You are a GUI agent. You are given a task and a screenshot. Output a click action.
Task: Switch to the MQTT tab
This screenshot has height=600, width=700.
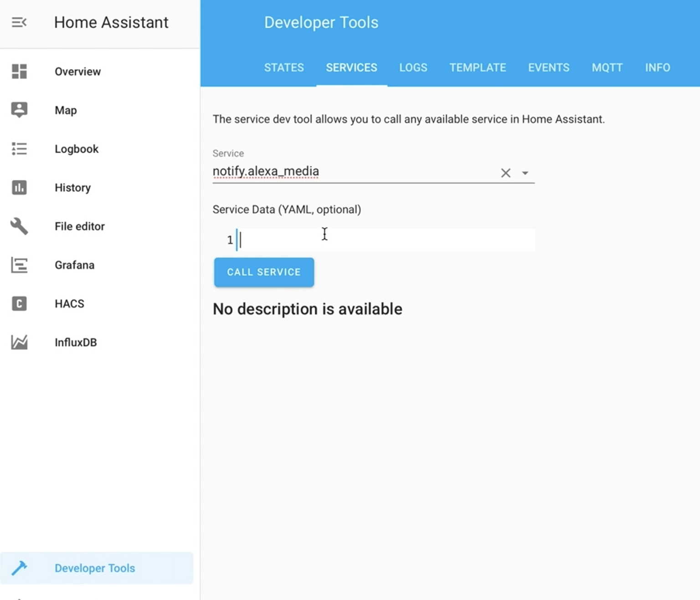(607, 67)
